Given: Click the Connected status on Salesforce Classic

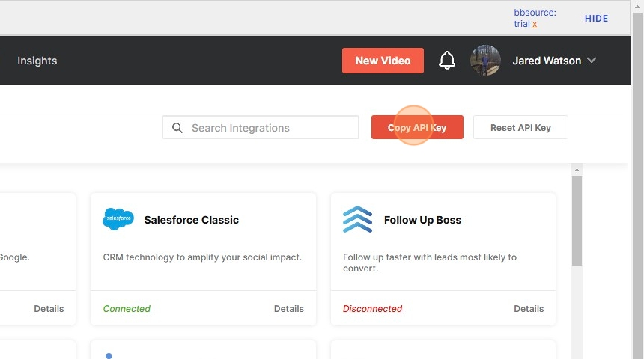Looking at the screenshot, I should tap(127, 309).
